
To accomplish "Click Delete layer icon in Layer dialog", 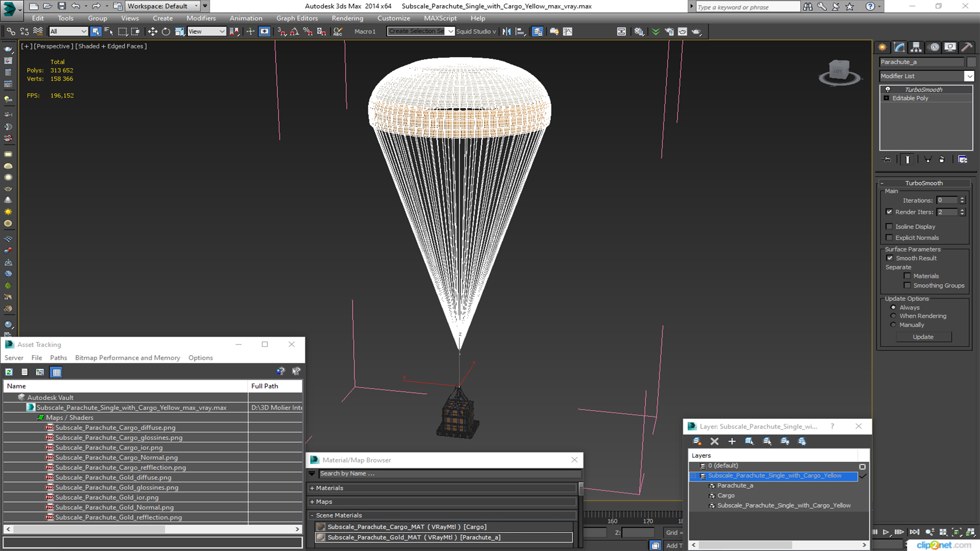I will pyautogui.click(x=715, y=441).
